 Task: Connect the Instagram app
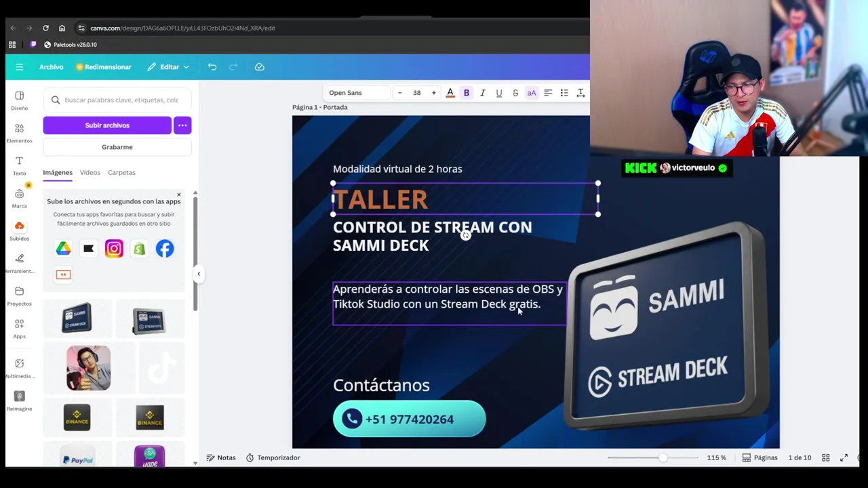(114, 249)
